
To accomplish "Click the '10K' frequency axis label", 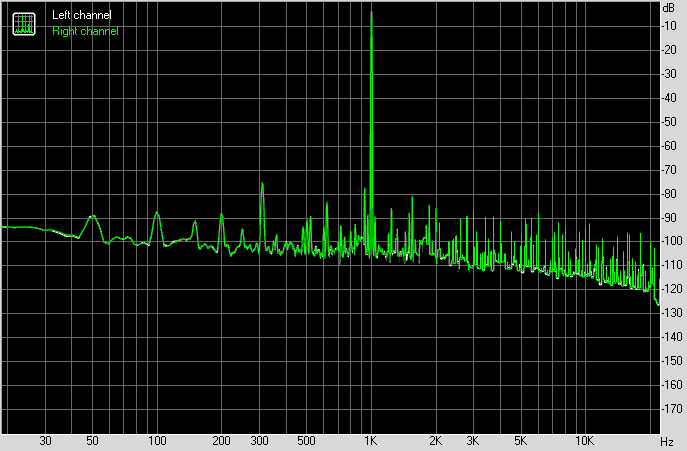I will pyautogui.click(x=584, y=441).
